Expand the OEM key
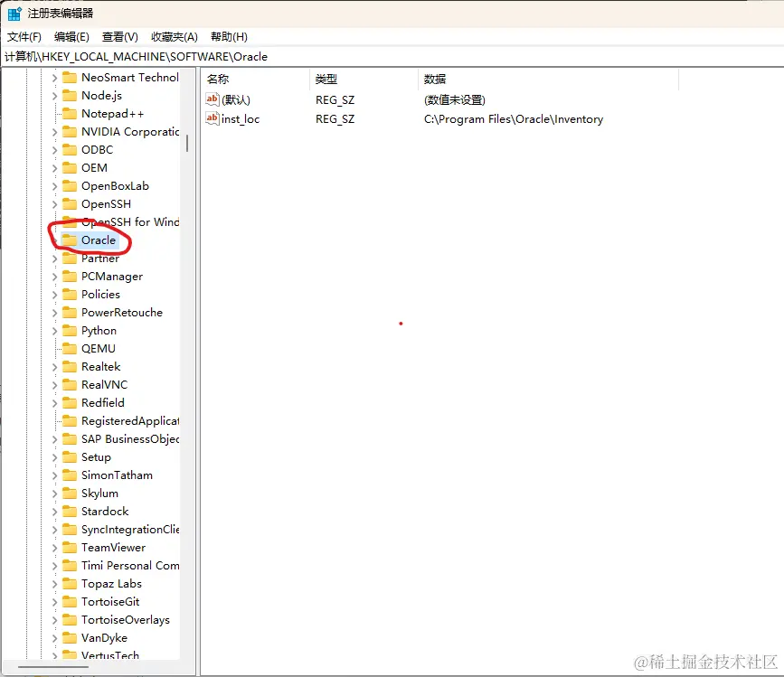 pos(54,168)
